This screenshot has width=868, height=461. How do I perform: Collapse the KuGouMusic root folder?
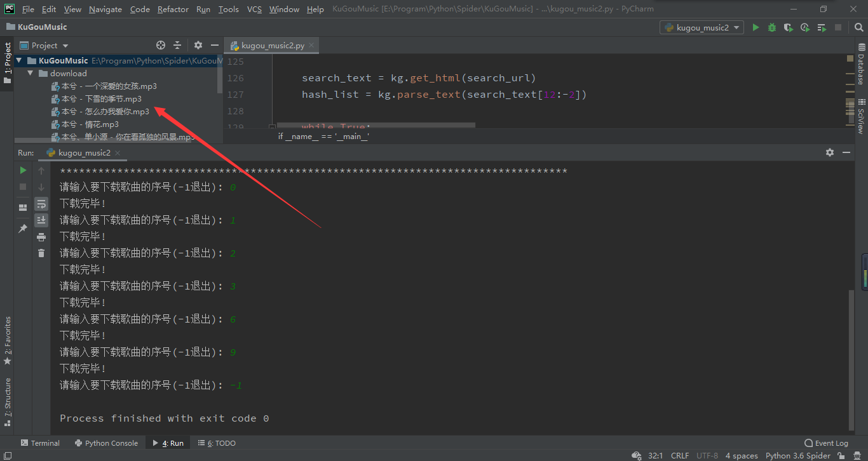click(20, 60)
